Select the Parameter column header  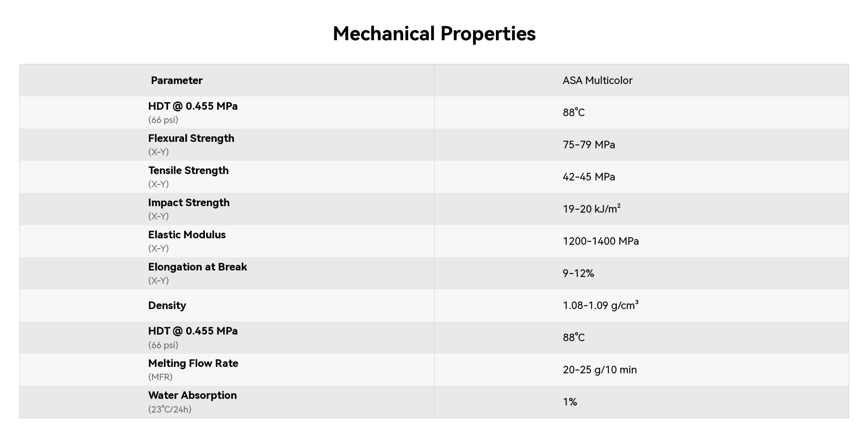[176, 80]
